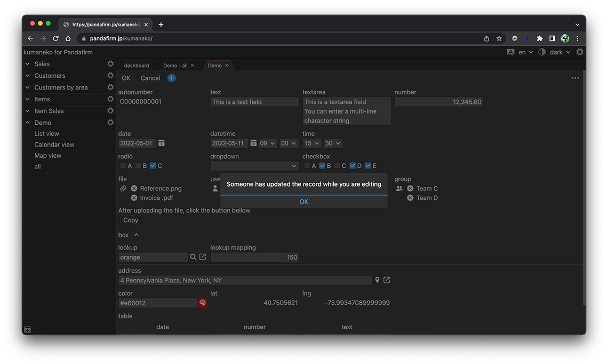Open the date calendar picker icon

(162, 143)
